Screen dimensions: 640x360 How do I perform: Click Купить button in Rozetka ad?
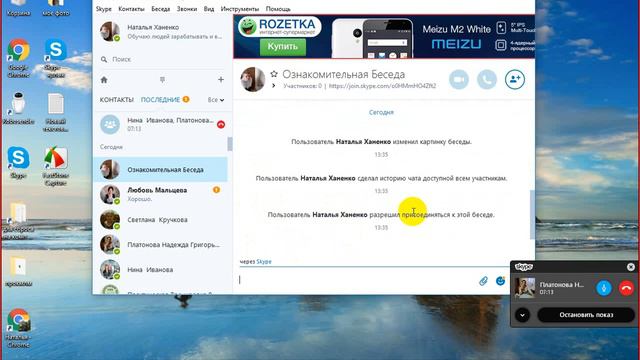pyautogui.click(x=282, y=47)
